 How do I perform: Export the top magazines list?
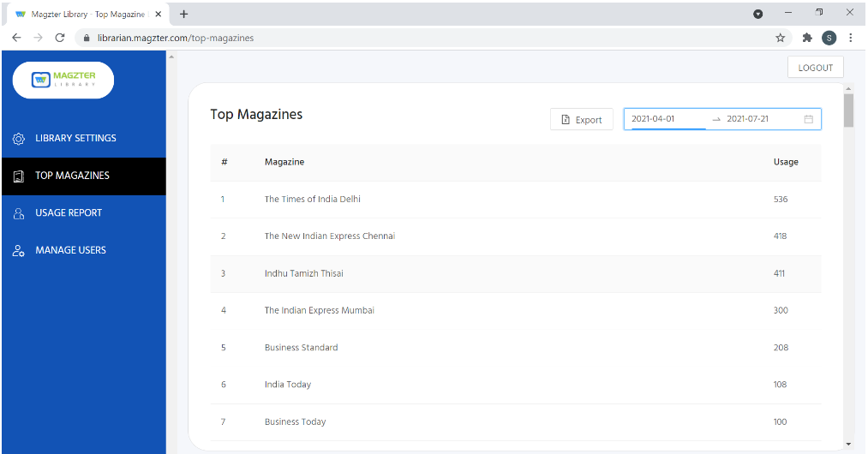point(581,120)
